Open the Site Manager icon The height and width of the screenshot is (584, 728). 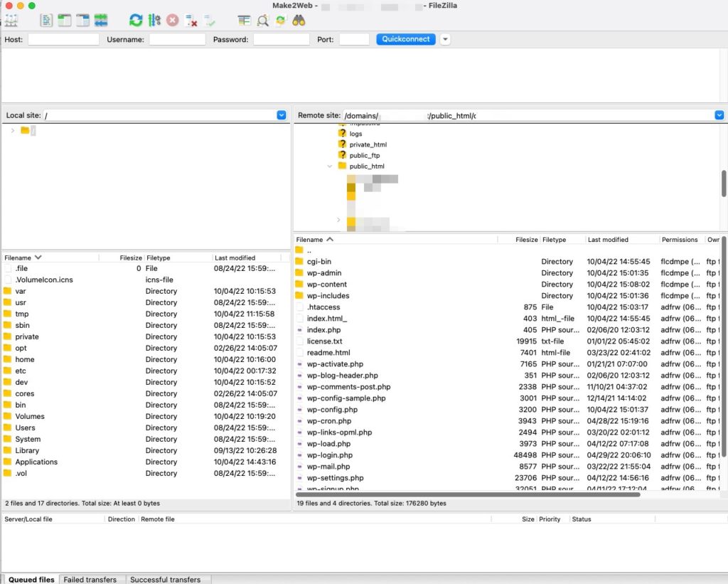point(11,21)
